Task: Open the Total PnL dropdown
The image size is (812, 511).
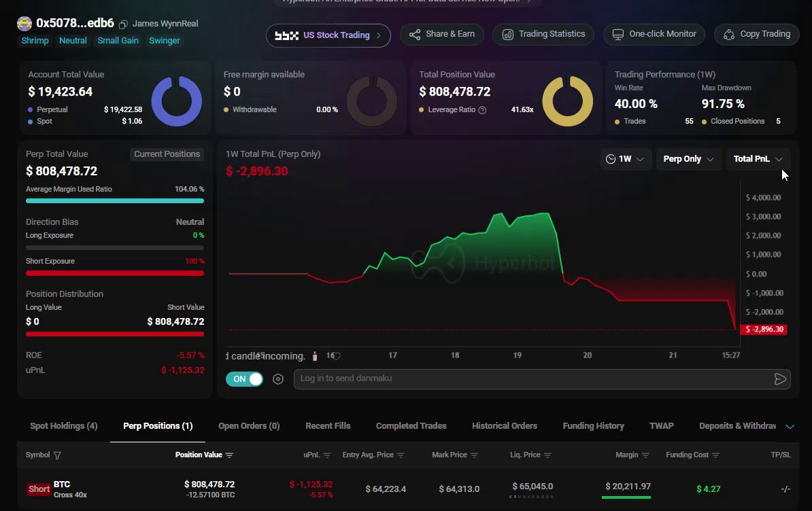Action: (x=758, y=159)
